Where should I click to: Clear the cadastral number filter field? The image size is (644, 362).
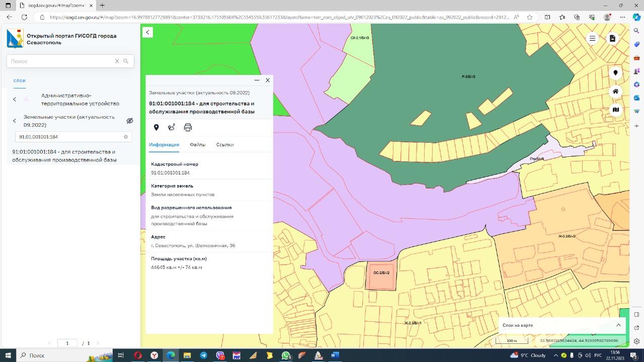(126, 137)
